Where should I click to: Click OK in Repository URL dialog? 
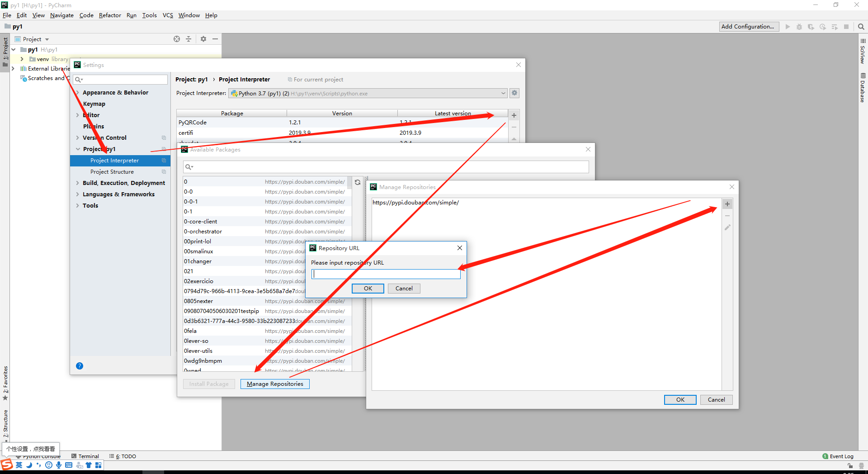click(x=368, y=289)
